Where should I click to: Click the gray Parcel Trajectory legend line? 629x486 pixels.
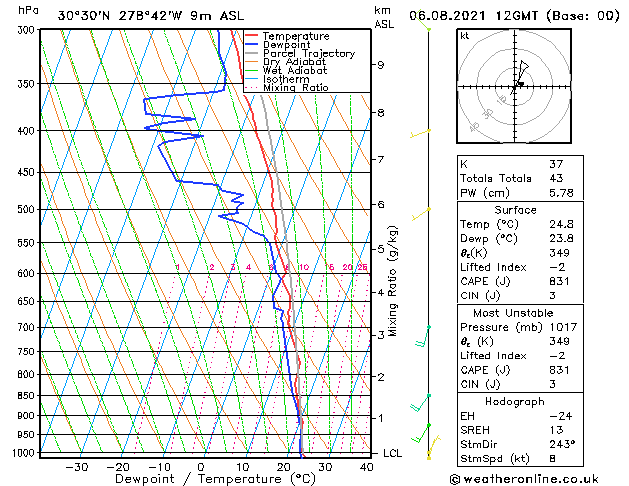point(252,53)
